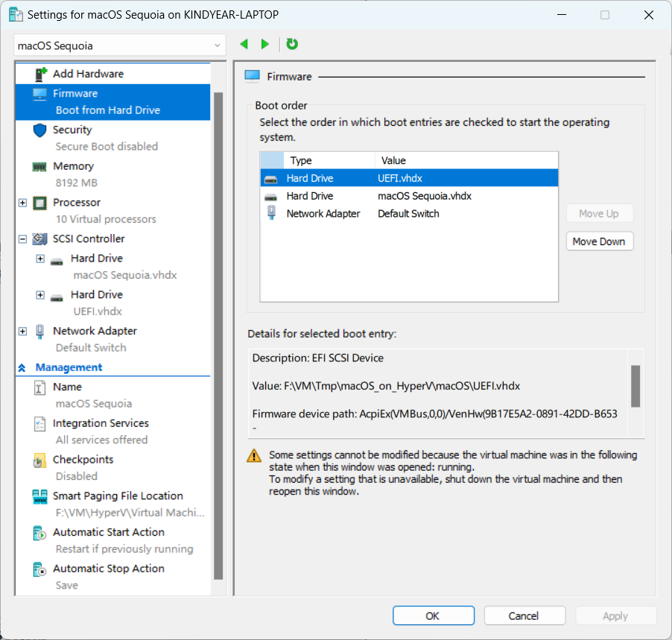Click the Processor chip icon

coord(39,203)
